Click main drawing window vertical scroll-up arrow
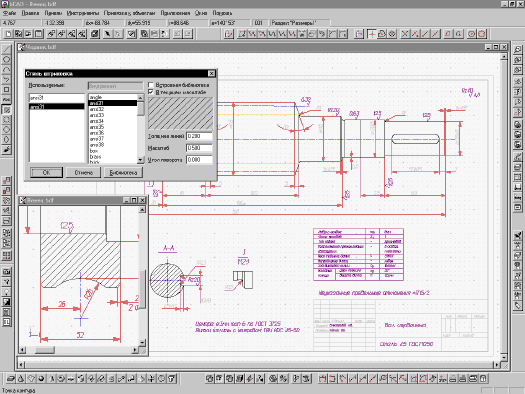 click(504, 57)
